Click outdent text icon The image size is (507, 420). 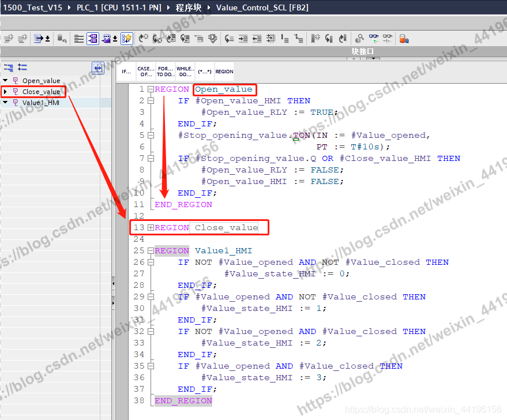coord(257,39)
